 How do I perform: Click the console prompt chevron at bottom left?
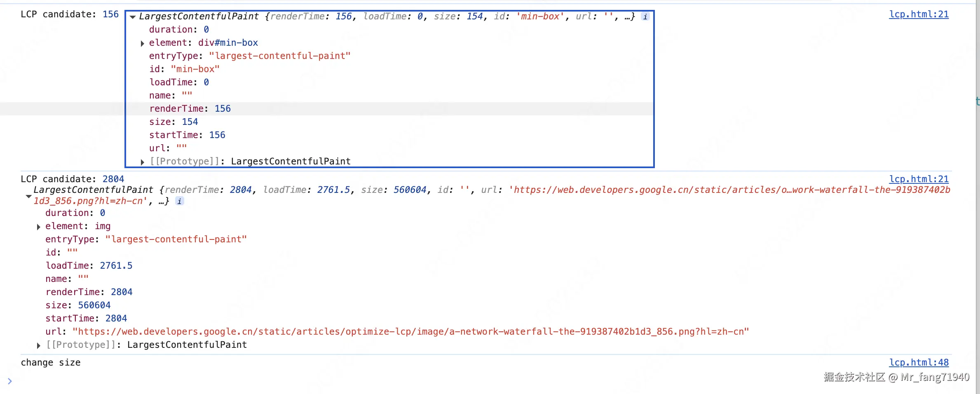(x=9, y=381)
